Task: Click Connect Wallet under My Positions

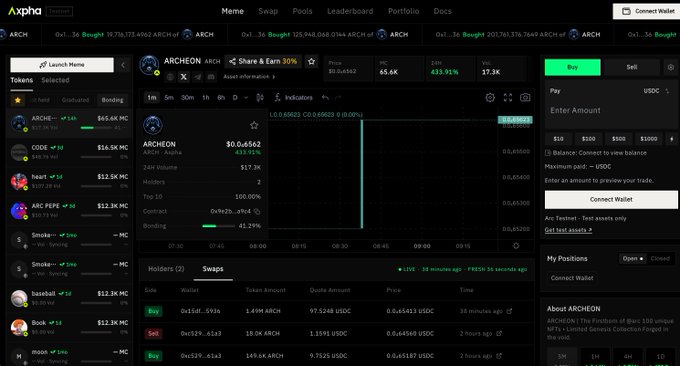Action: (x=572, y=278)
